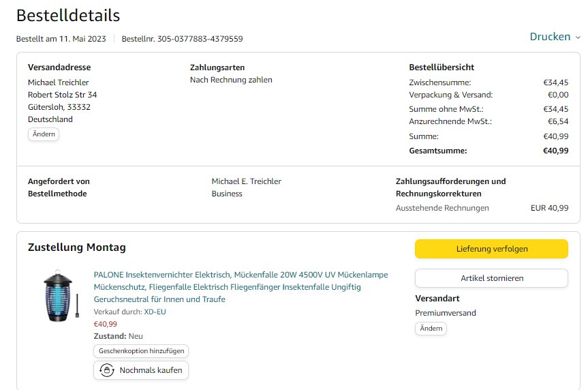This screenshot has height=390, width=588.
Task: Click Nach Rechnung zahlen payment text
Action: tap(231, 80)
